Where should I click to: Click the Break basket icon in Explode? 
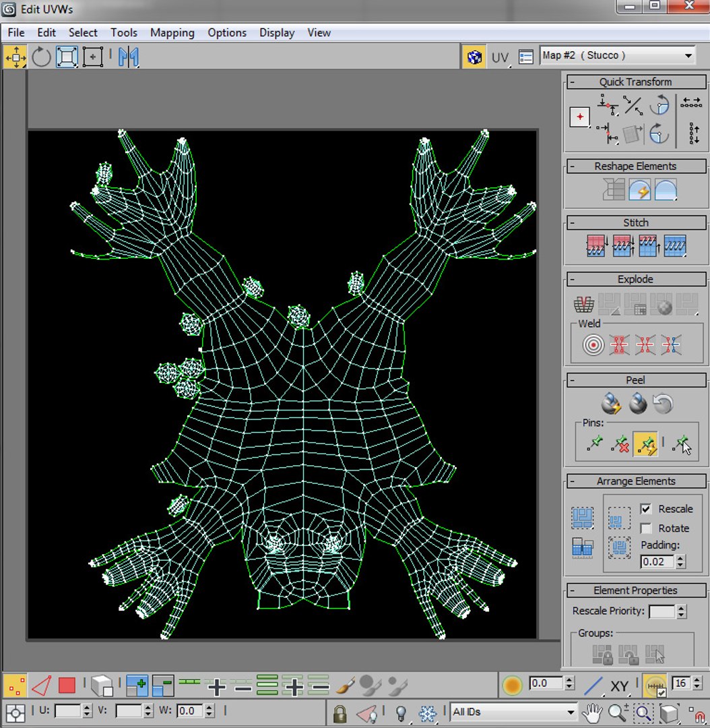click(x=584, y=305)
